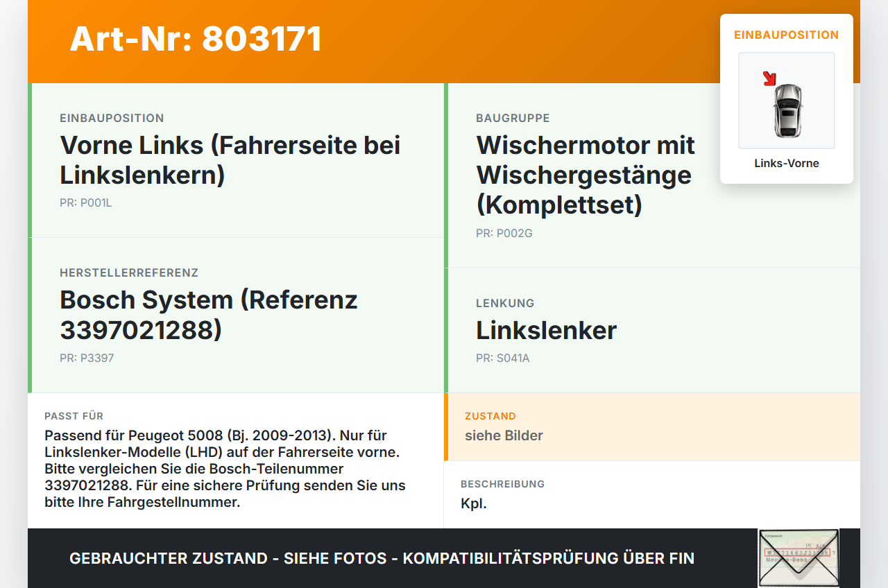
Task: Open the envelope FIN document thumbnail
Action: (x=799, y=558)
